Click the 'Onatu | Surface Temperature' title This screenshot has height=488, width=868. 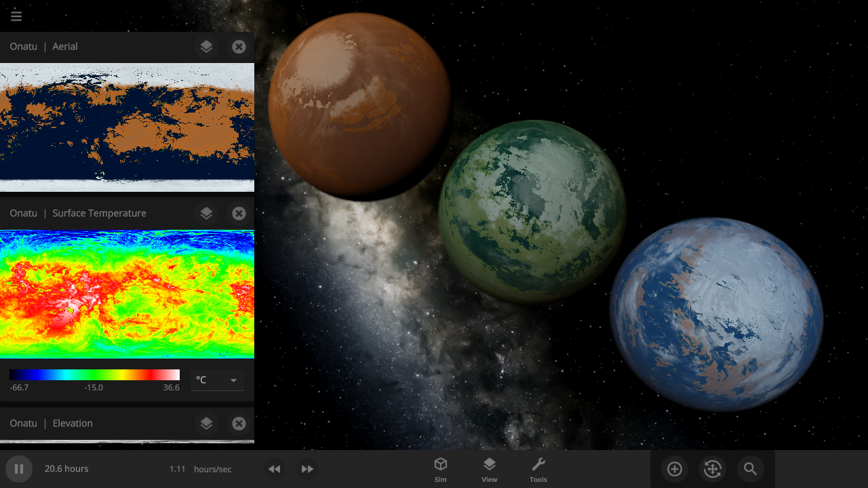click(x=78, y=213)
